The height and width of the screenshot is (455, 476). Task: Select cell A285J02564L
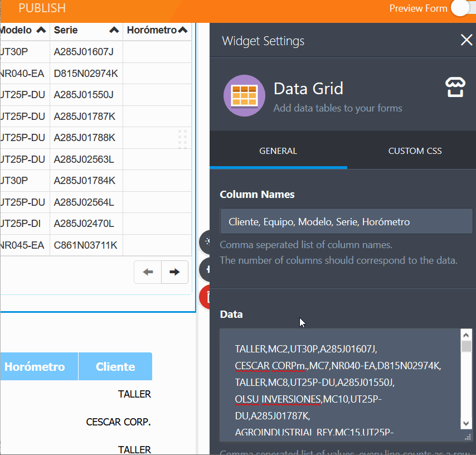point(86,202)
